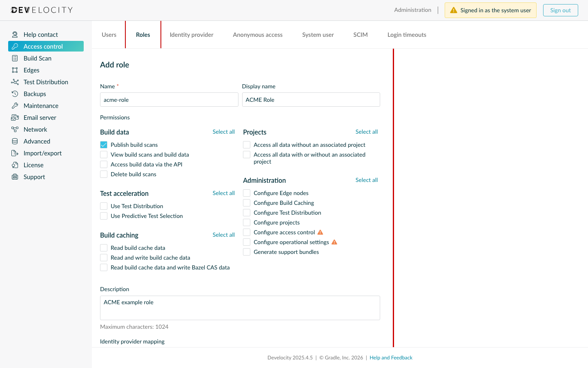Select the Edges sidebar icon
Image resolution: width=588 pixels, height=368 pixels.
click(x=15, y=70)
